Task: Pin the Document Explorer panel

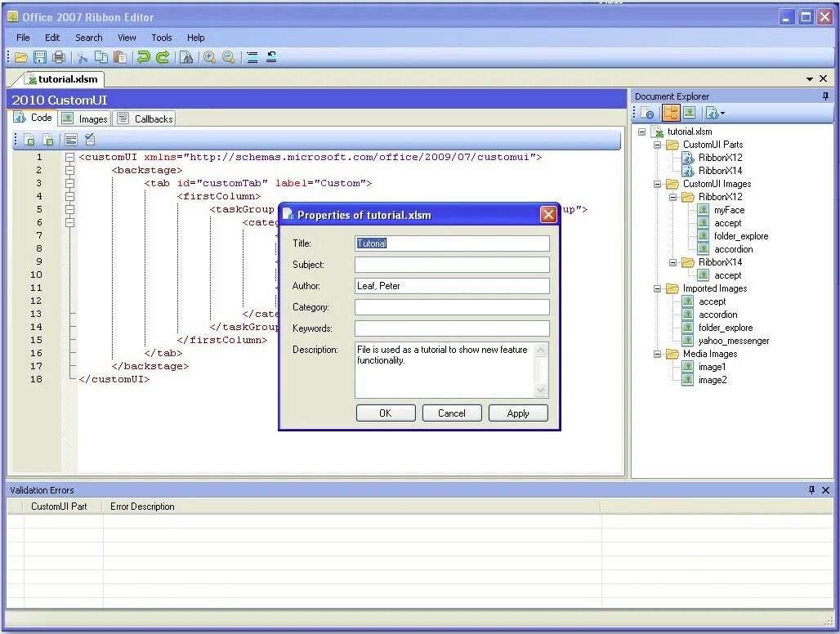Action: (x=825, y=96)
